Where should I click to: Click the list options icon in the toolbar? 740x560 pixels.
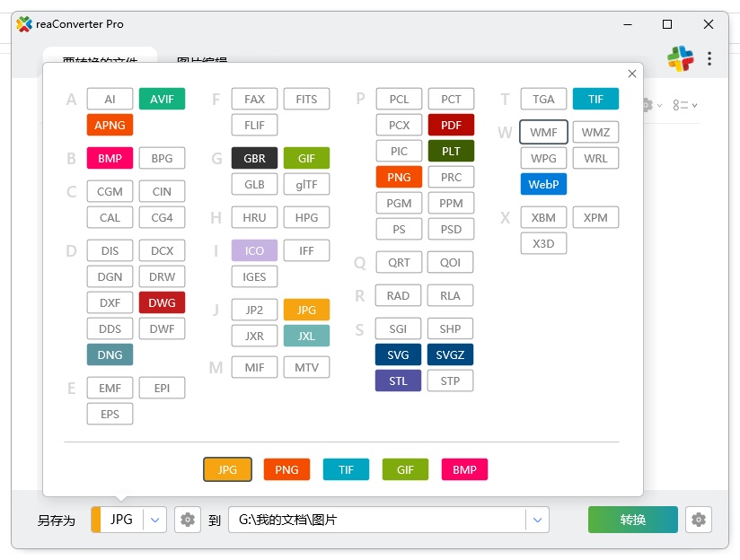coord(681,105)
